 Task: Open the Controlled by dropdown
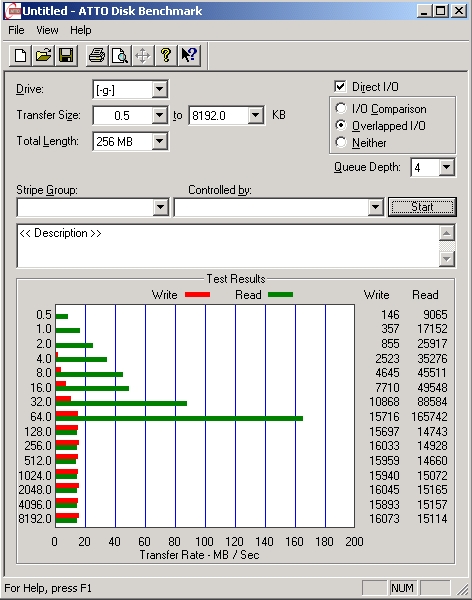[x=375, y=207]
